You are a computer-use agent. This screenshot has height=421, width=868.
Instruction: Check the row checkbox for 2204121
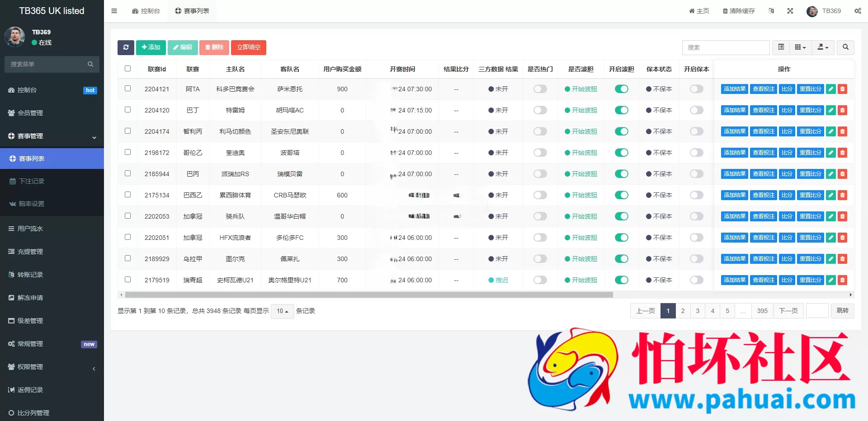click(127, 89)
